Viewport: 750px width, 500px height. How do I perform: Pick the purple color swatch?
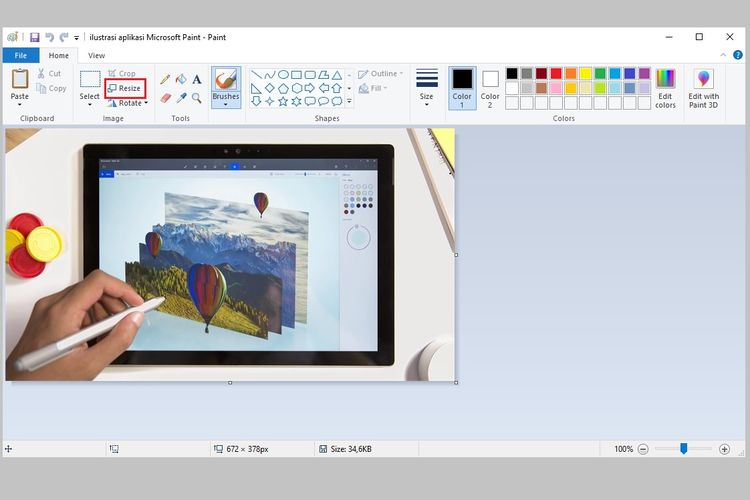click(x=644, y=73)
